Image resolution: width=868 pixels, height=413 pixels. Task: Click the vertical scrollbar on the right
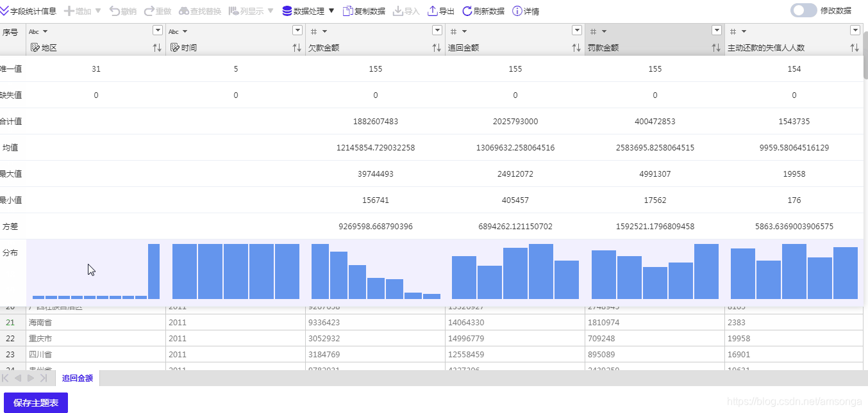click(x=865, y=54)
